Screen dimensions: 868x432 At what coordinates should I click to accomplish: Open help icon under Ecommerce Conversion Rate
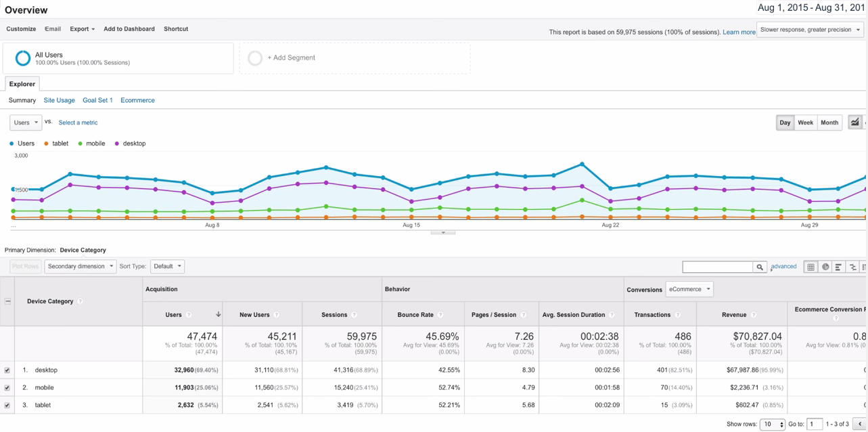click(x=836, y=318)
